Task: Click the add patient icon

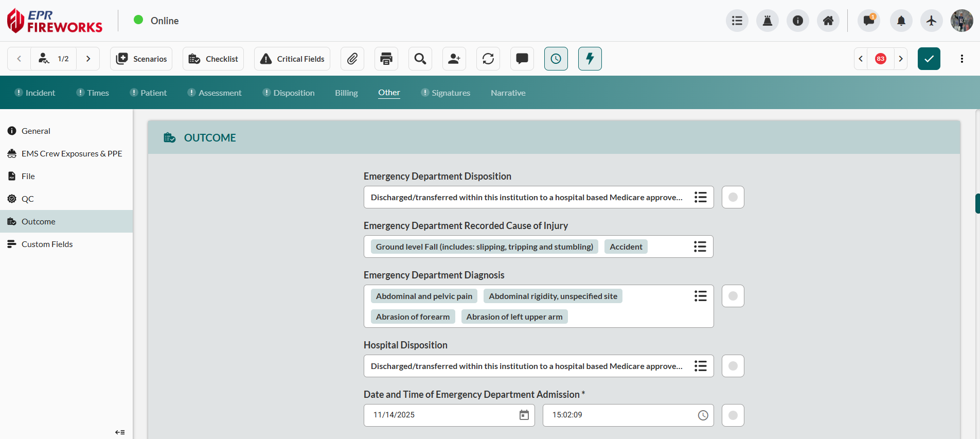Action: coord(454,59)
